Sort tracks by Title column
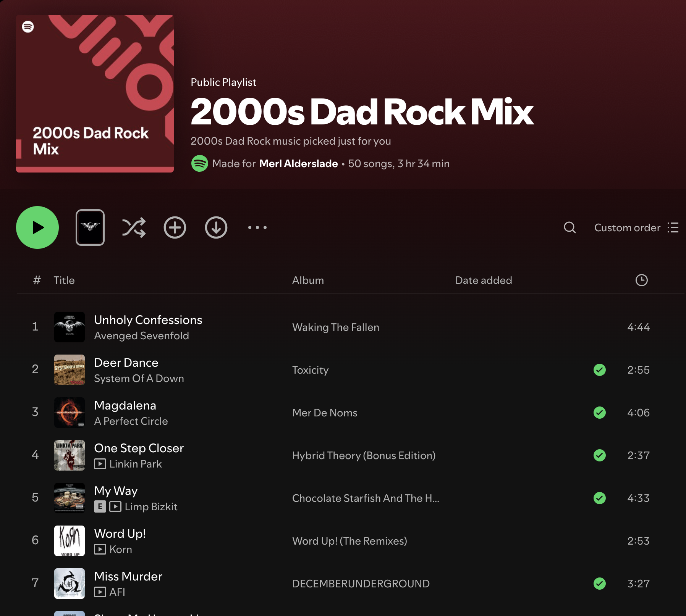 [x=64, y=280]
